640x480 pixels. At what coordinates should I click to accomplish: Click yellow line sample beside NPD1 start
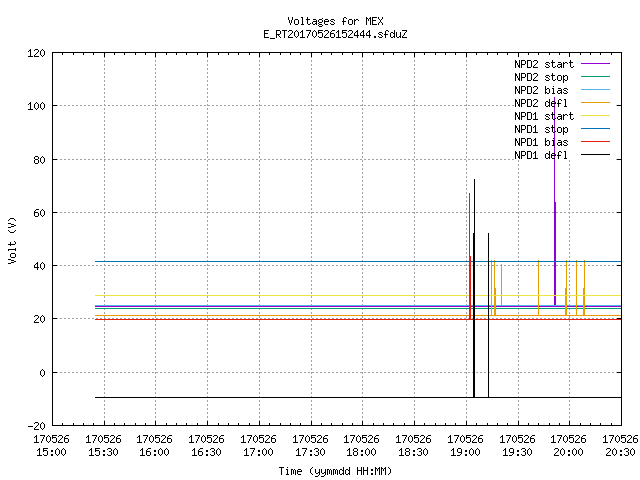[596, 116]
